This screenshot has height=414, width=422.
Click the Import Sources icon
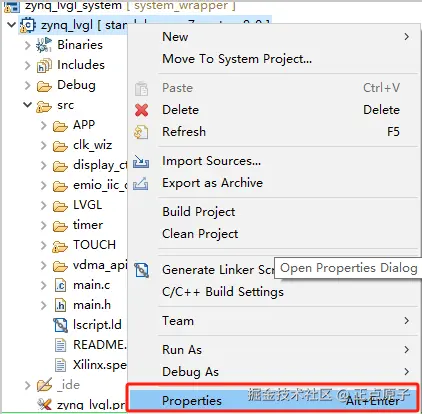click(x=141, y=162)
